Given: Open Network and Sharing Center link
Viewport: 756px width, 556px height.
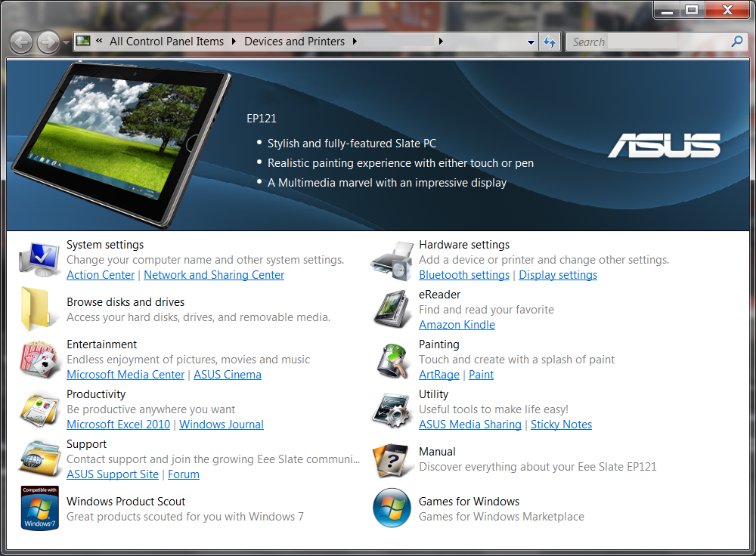Looking at the screenshot, I should click(214, 275).
